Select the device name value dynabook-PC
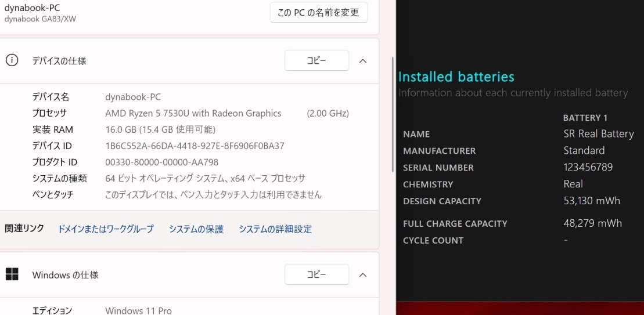The image size is (644, 315). pyautogui.click(x=133, y=97)
